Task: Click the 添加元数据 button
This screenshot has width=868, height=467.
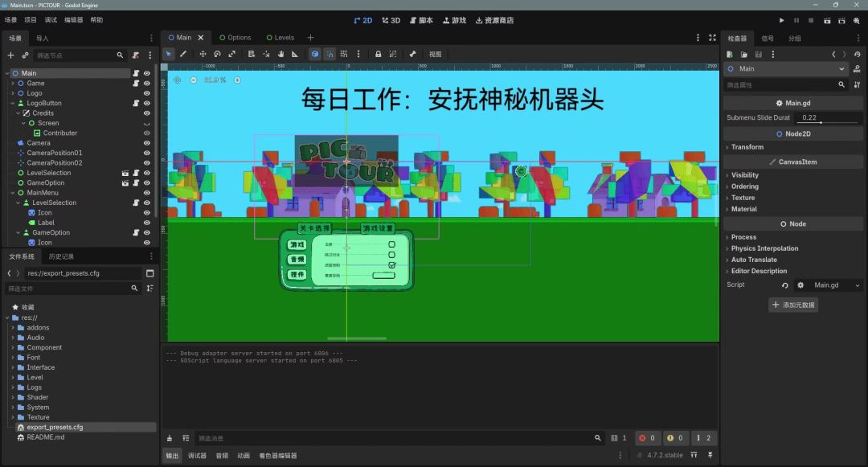Action: point(793,305)
